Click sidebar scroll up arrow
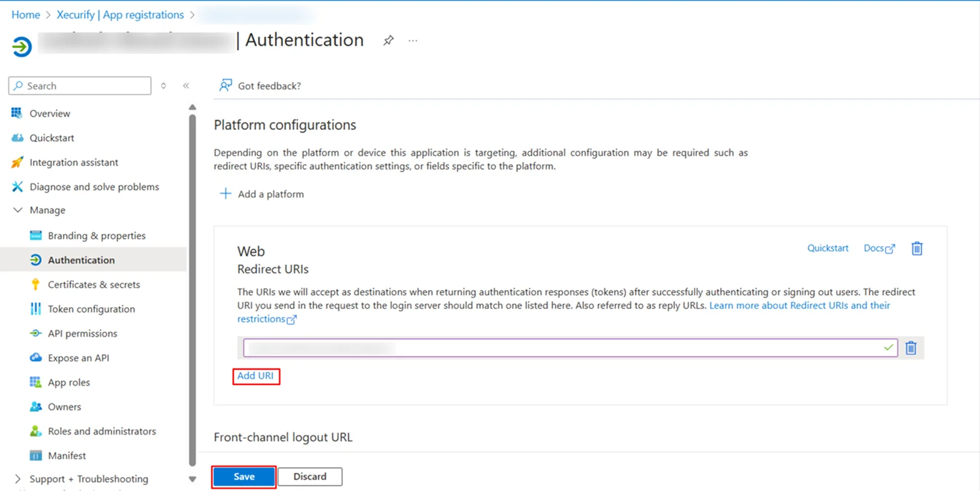 (x=192, y=107)
